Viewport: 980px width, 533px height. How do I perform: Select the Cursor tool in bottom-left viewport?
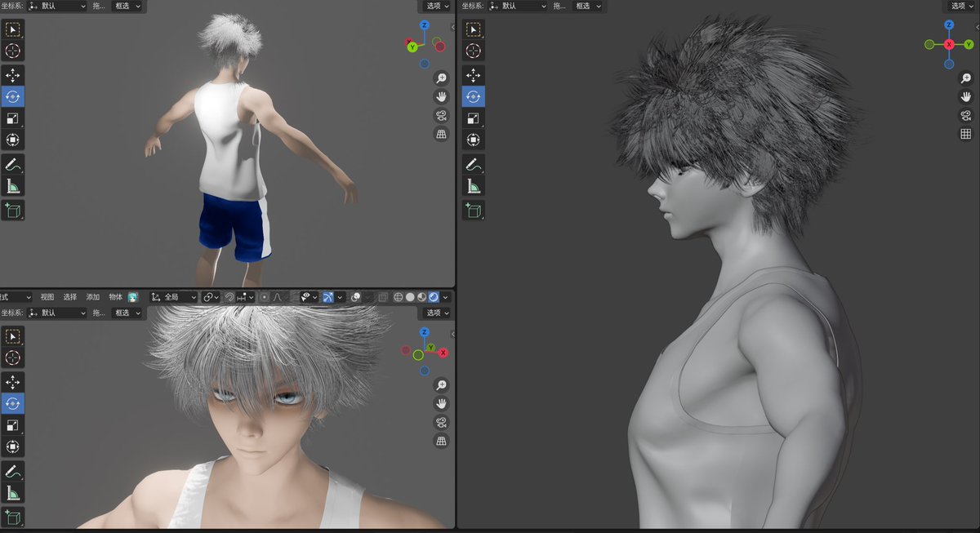pyautogui.click(x=13, y=358)
